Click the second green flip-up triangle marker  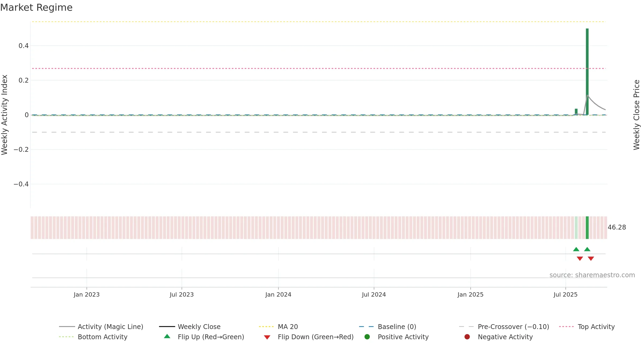pyautogui.click(x=587, y=249)
